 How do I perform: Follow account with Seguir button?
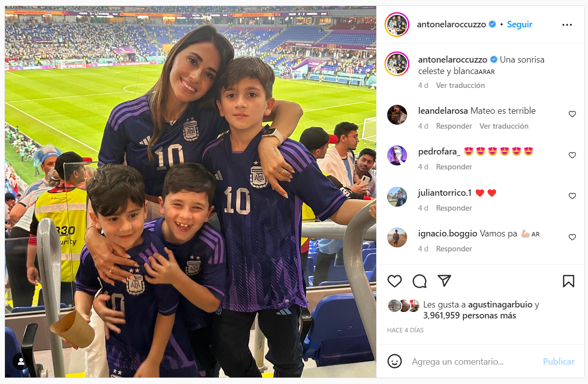519,24
